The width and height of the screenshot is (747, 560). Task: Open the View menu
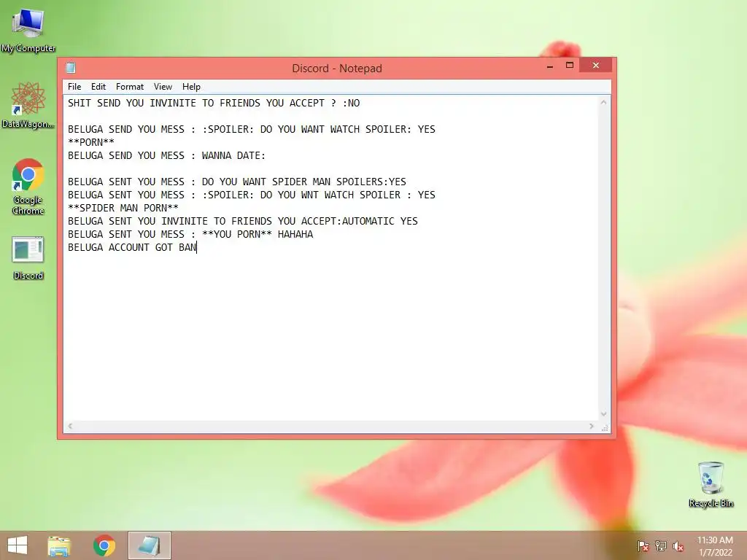pos(163,87)
